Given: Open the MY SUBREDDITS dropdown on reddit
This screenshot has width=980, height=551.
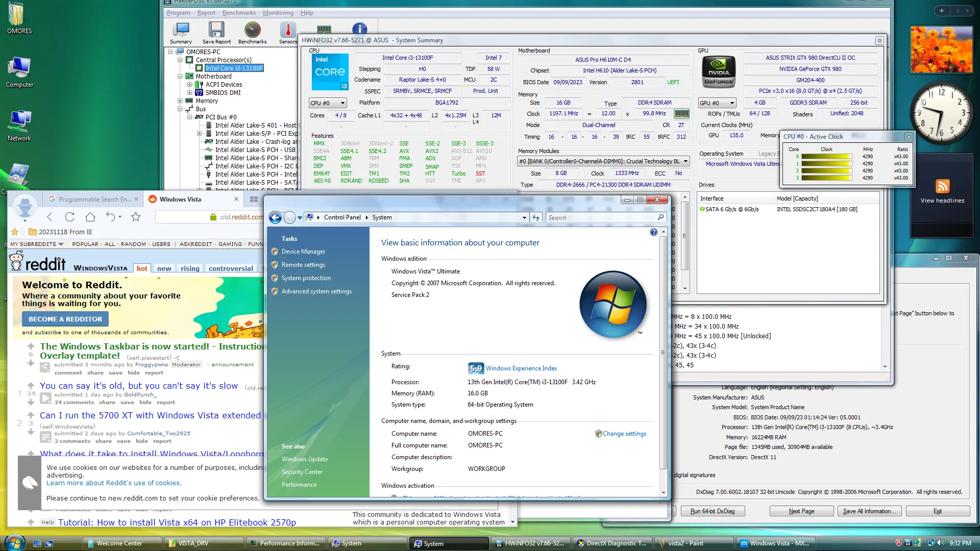Looking at the screenshot, I should click(x=37, y=244).
